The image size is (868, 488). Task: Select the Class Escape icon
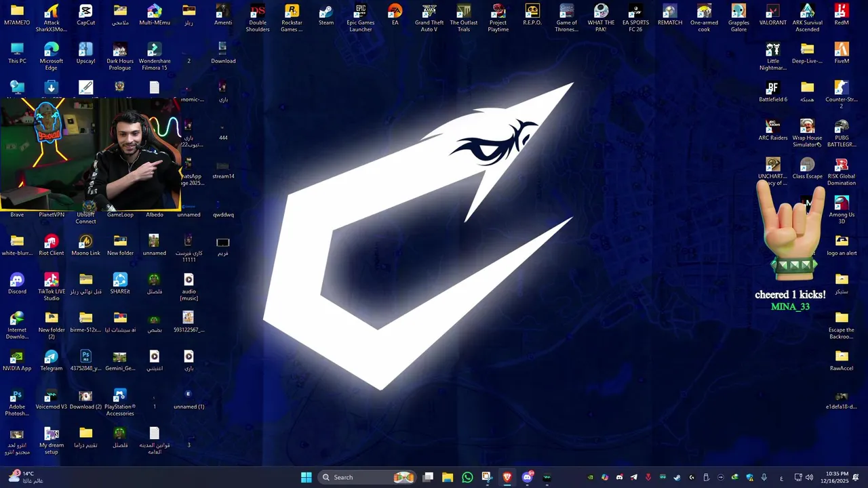point(807,169)
